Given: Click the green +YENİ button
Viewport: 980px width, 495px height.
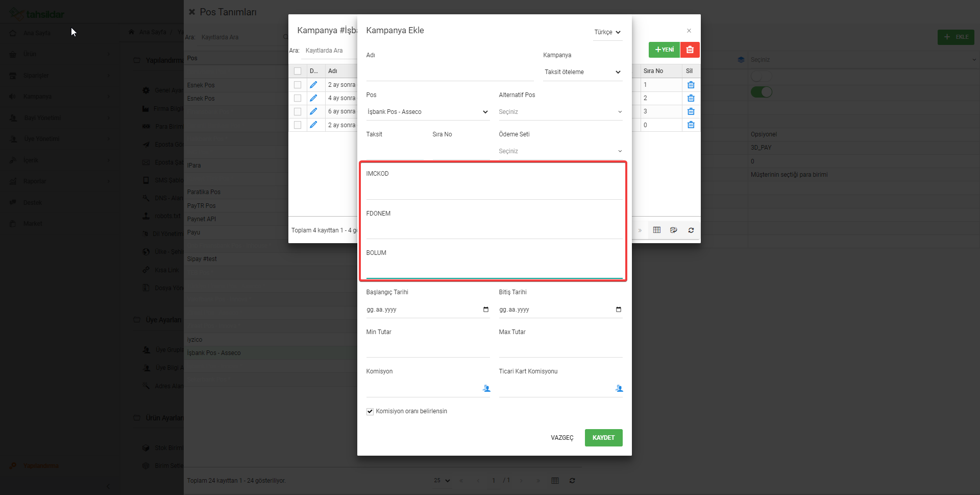Looking at the screenshot, I should point(664,50).
